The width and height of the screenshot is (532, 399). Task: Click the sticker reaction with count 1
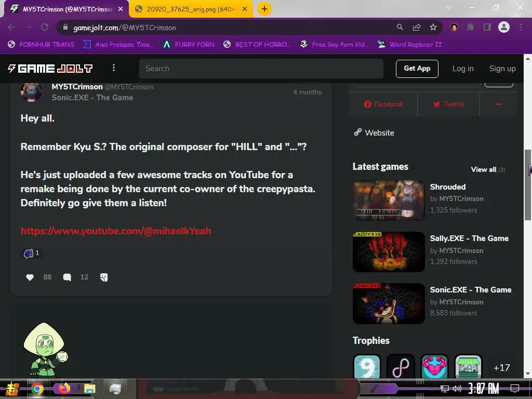coord(32,253)
